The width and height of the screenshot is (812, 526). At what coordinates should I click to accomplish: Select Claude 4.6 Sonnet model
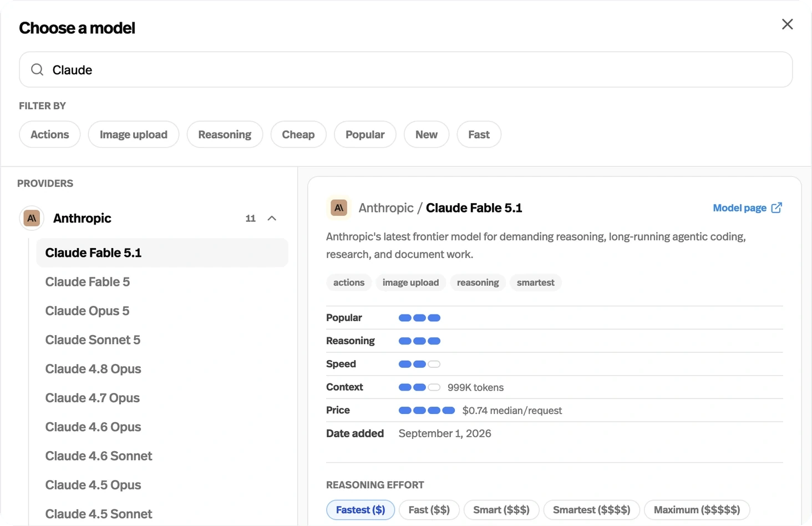coord(163,456)
